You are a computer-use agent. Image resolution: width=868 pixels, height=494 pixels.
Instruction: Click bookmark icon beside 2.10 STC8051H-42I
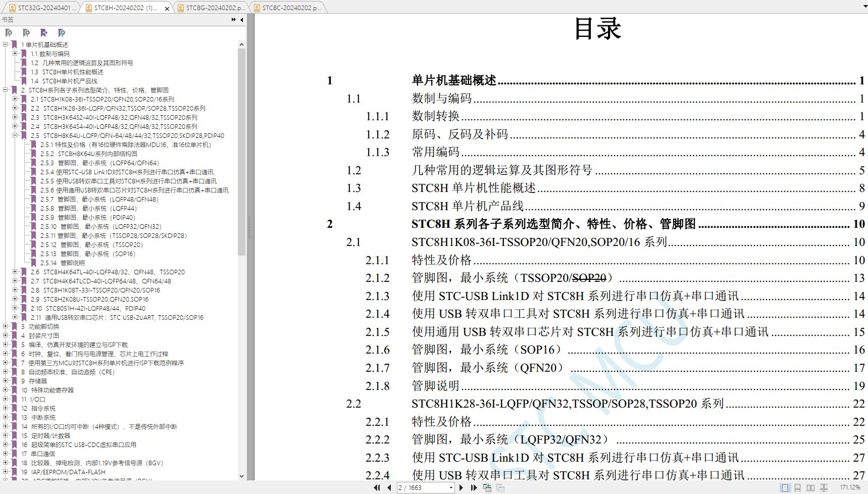pyautogui.click(x=24, y=308)
